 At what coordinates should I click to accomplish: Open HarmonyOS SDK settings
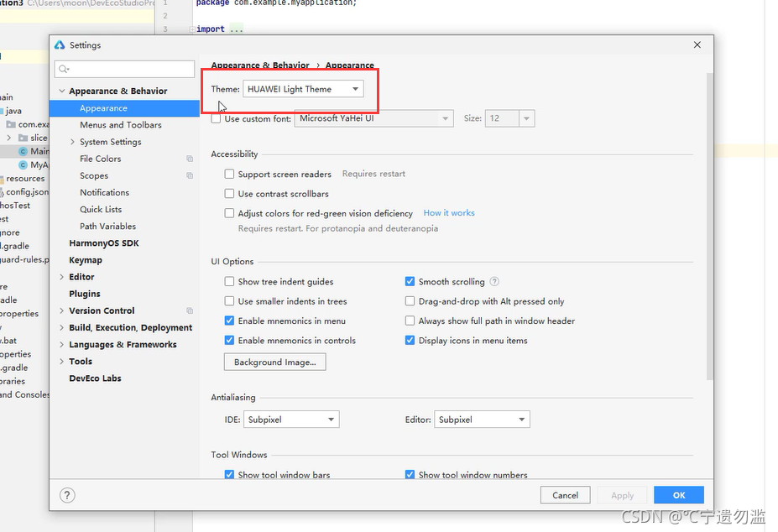[x=104, y=243]
